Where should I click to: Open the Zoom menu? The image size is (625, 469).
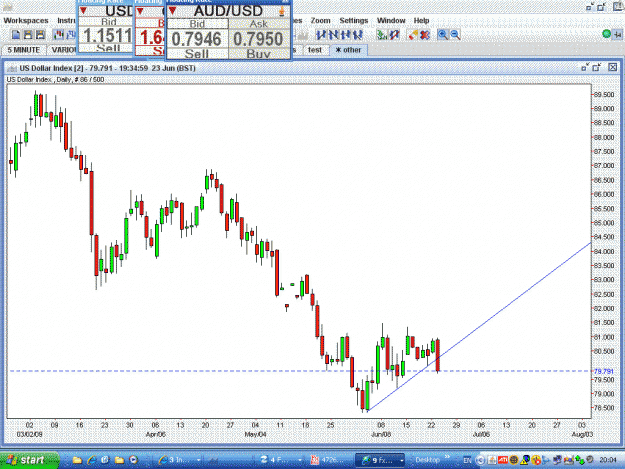pyautogui.click(x=320, y=20)
